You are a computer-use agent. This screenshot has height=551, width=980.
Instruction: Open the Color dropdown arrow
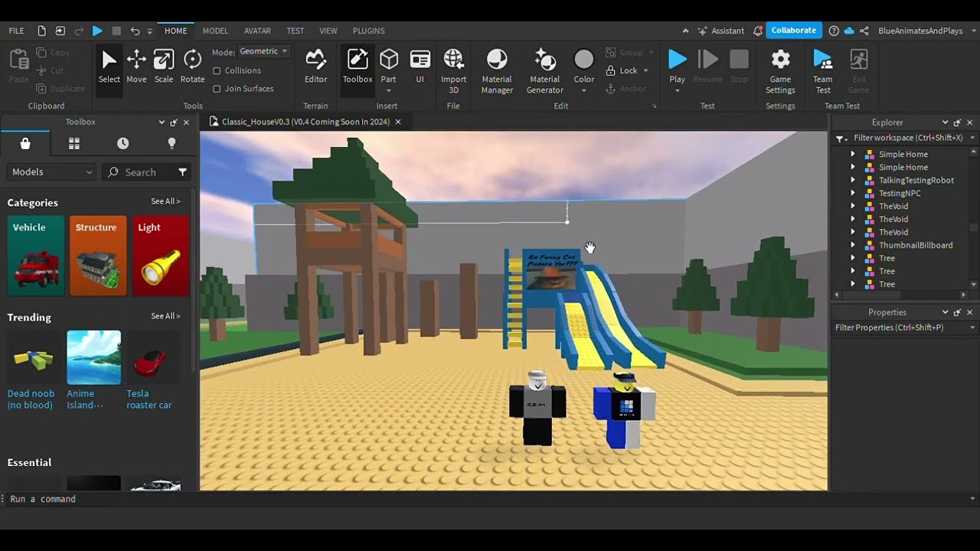point(584,90)
